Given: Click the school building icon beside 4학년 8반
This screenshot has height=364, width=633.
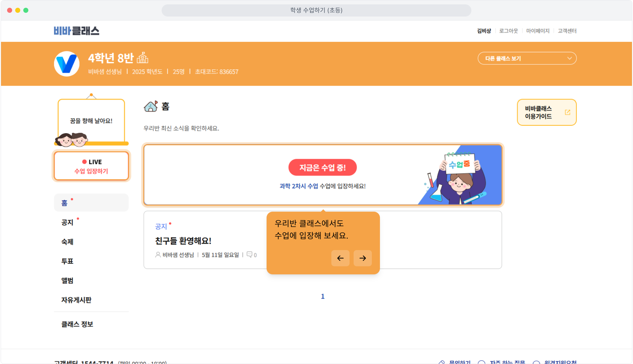Looking at the screenshot, I should click(x=142, y=58).
